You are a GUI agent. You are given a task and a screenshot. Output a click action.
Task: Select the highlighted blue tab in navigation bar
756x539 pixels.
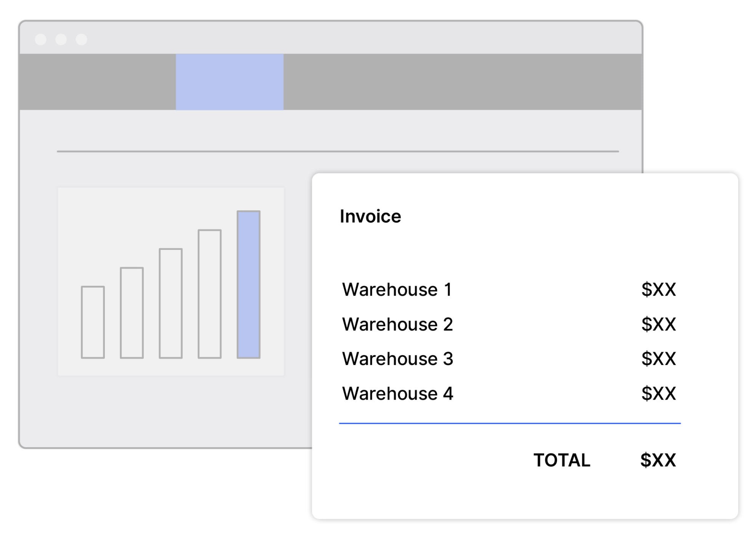click(x=229, y=82)
